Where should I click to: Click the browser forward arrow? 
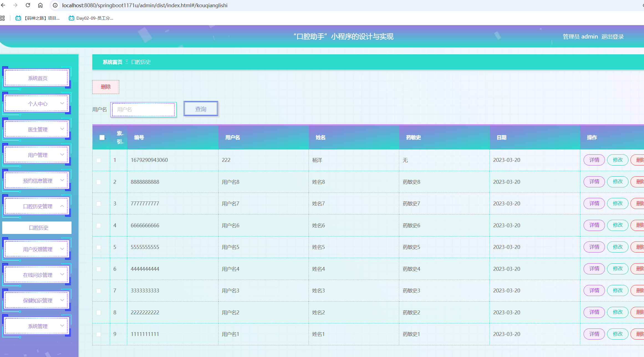click(16, 5)
